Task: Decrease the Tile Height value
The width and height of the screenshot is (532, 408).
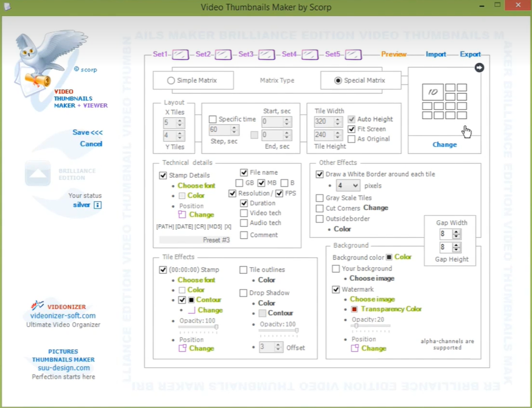Action: pos(338,137)
